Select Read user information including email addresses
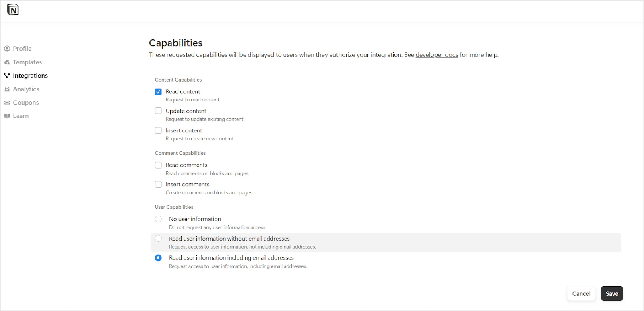644x311 pixels. [158, 257]
